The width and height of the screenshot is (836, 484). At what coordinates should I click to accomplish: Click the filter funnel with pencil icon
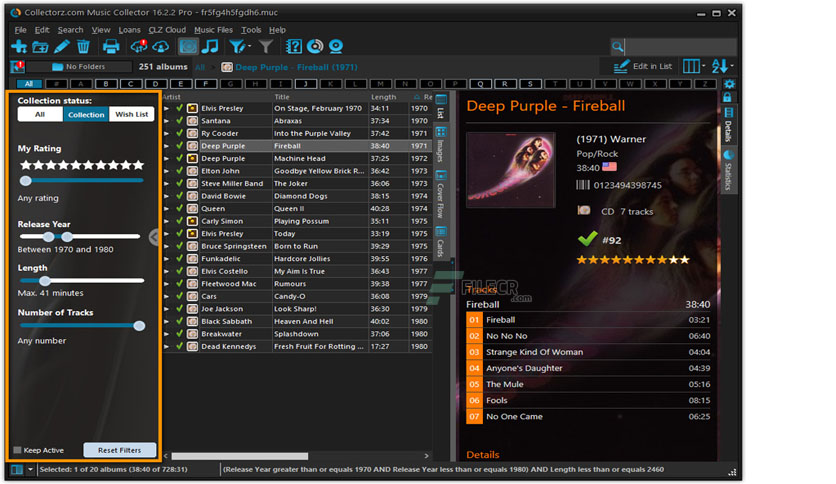tap(239, 46)
